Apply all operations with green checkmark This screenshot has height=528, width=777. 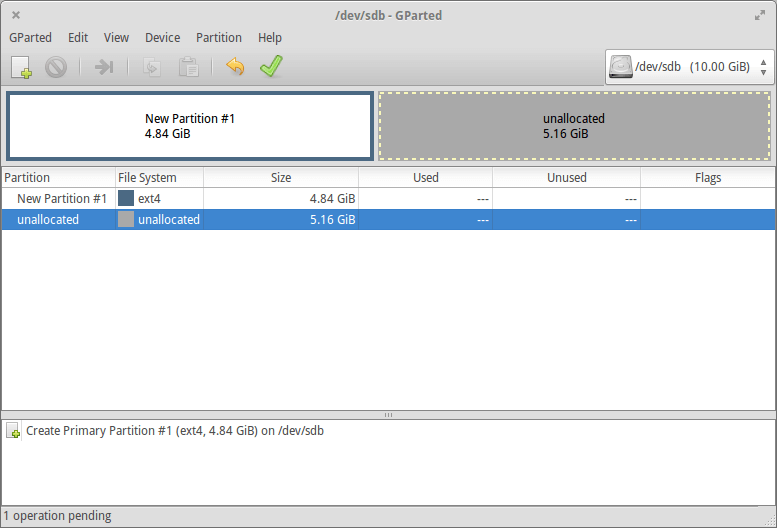point(271,67)
